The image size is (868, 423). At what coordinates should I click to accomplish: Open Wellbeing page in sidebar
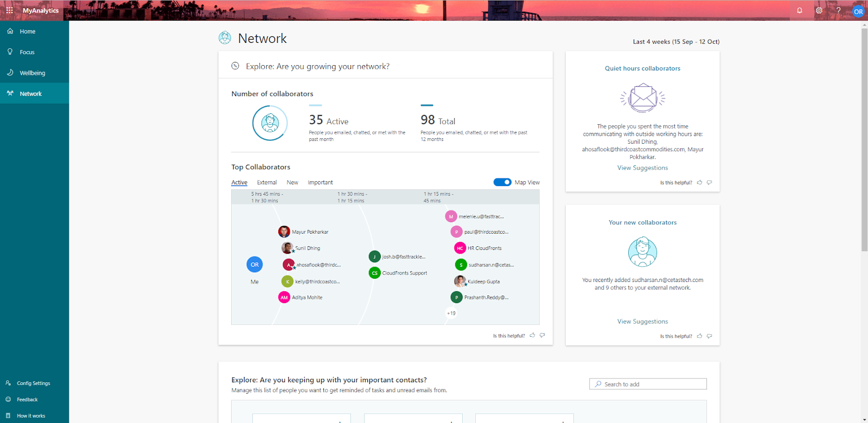point(34,73)
